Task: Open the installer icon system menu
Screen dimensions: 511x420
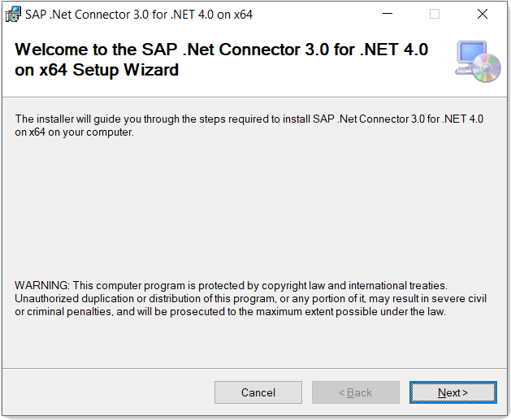Action: pyautogui.click(x=13, y=15)
